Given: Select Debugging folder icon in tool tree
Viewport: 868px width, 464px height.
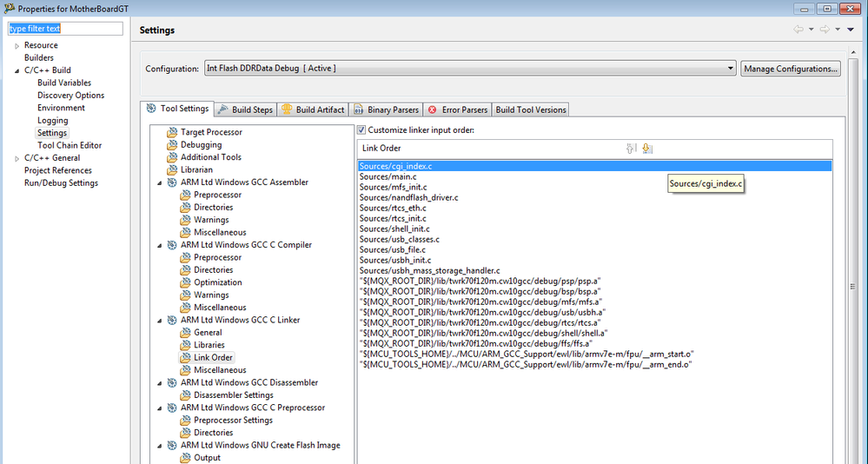Looking at the screenshot, I should [172, 145].
